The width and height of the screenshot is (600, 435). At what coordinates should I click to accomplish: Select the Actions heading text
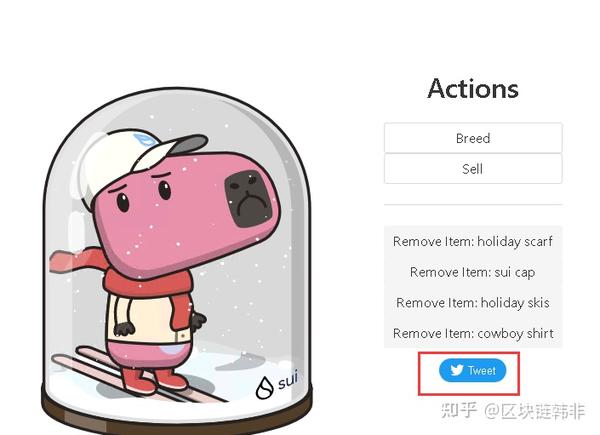(x=473, y=89)
